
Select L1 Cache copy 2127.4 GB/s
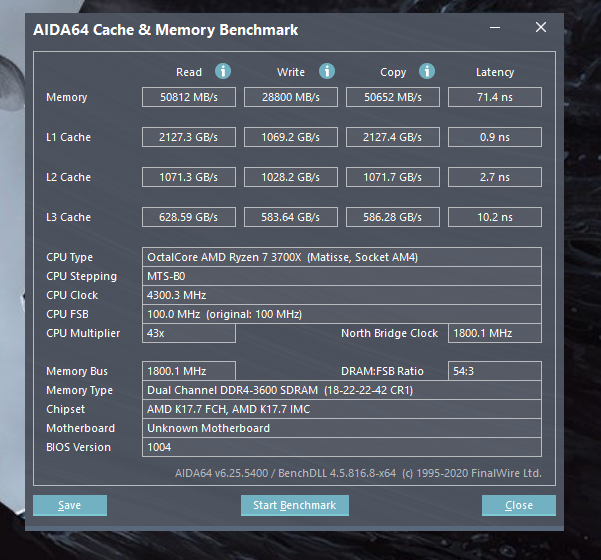pos(392,137)
